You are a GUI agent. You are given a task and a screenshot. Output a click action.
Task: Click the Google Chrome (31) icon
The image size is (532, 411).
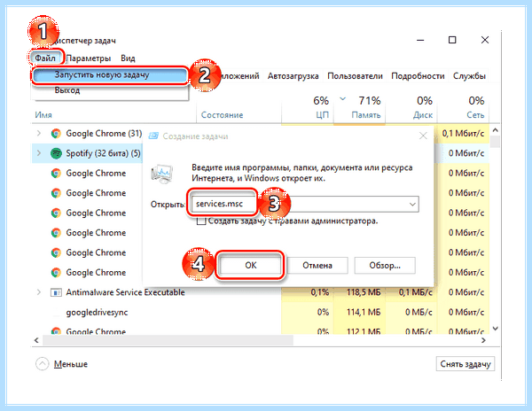(x=56, y=134)
